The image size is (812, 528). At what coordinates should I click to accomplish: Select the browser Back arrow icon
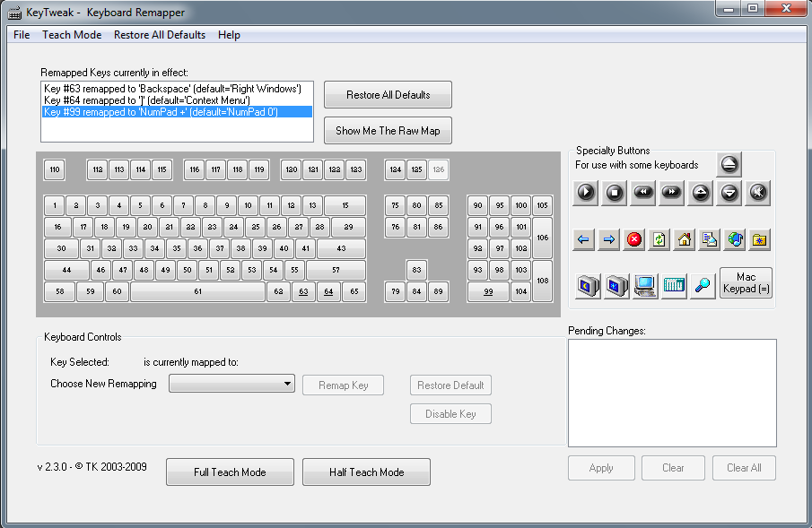pos(584,239)
